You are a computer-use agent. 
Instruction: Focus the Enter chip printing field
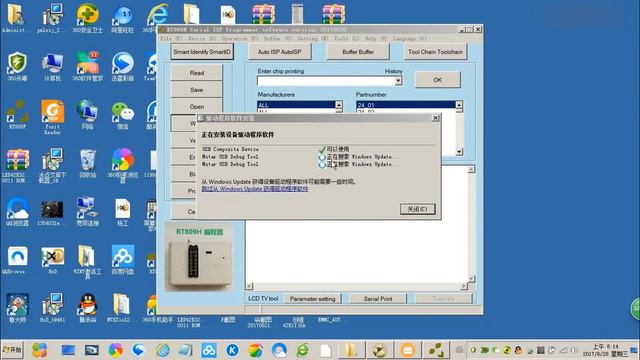[326, 81]
